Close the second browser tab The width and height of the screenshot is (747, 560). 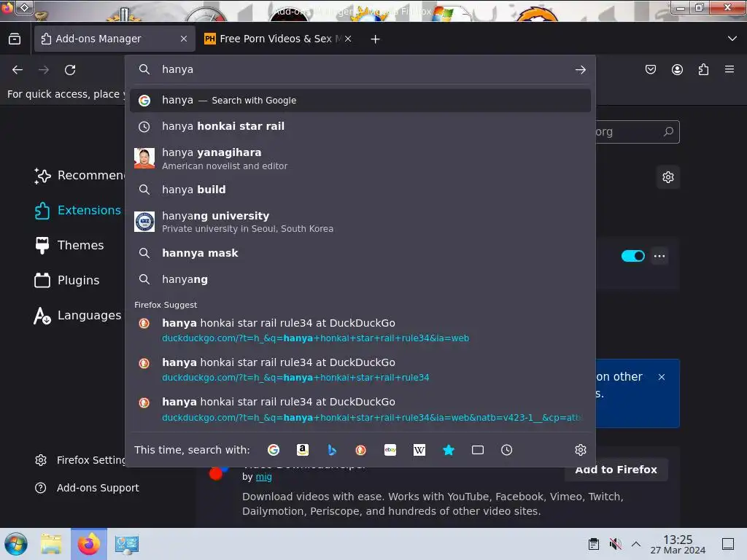tap(348, 39)
